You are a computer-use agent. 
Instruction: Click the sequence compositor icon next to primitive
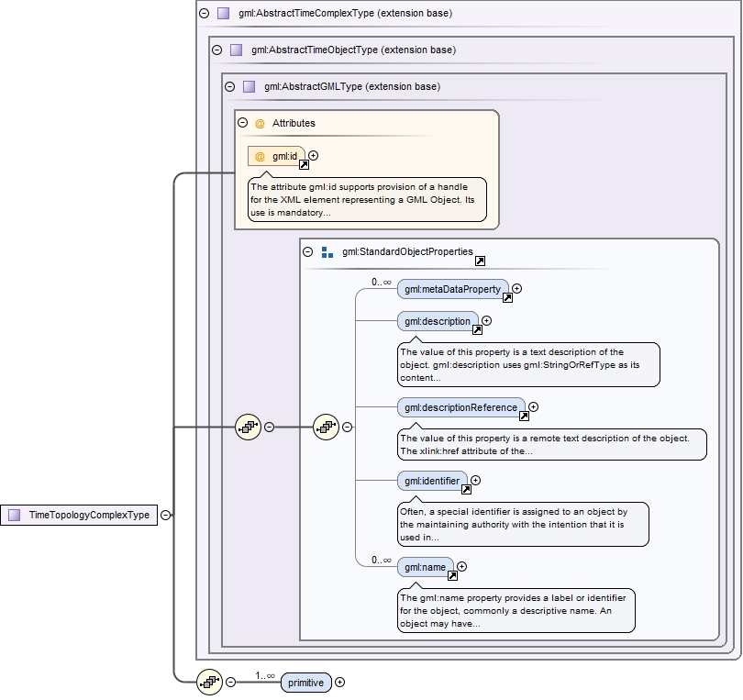coord(209,682)
